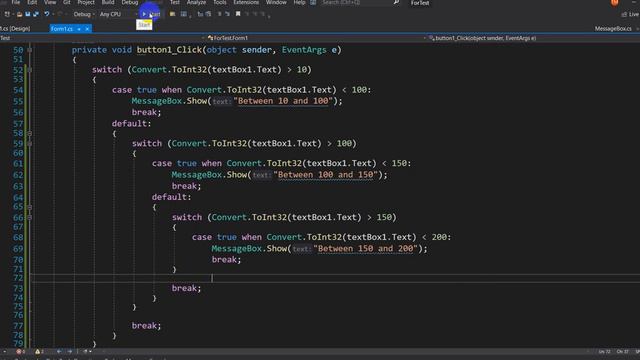Open the Analyze menu
The height and width of the screenshot is (360, 640).
[196, 2]
